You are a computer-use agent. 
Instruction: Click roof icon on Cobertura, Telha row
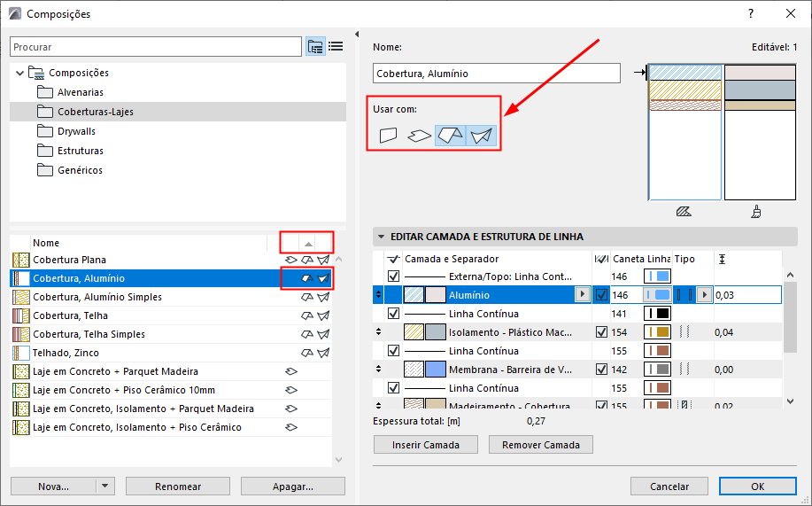307,315
